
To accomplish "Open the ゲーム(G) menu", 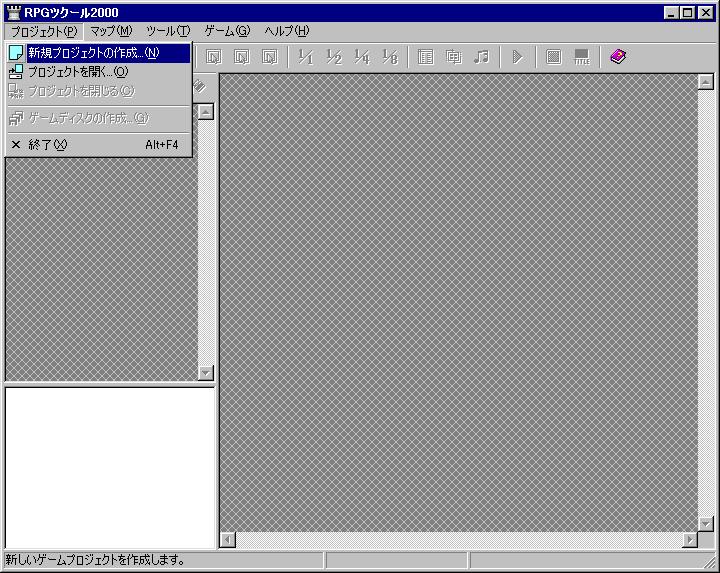I will [x=227, y=32].
